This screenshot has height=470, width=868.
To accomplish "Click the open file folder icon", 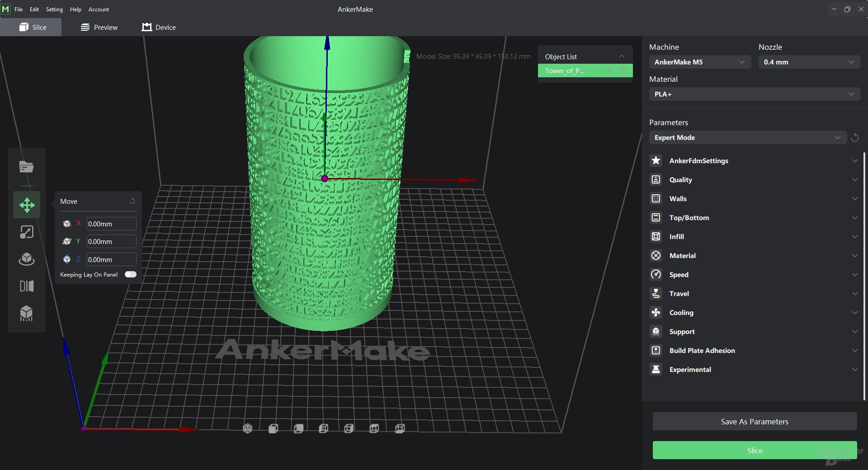I will pos(26,167).
